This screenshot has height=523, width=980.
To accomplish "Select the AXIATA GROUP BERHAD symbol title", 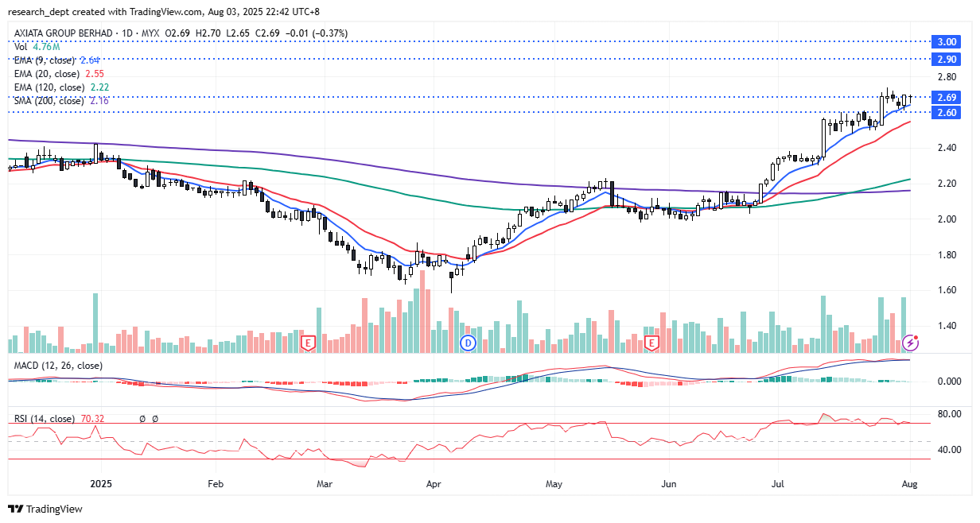I will pyautogui.click(x=61, y=33).
